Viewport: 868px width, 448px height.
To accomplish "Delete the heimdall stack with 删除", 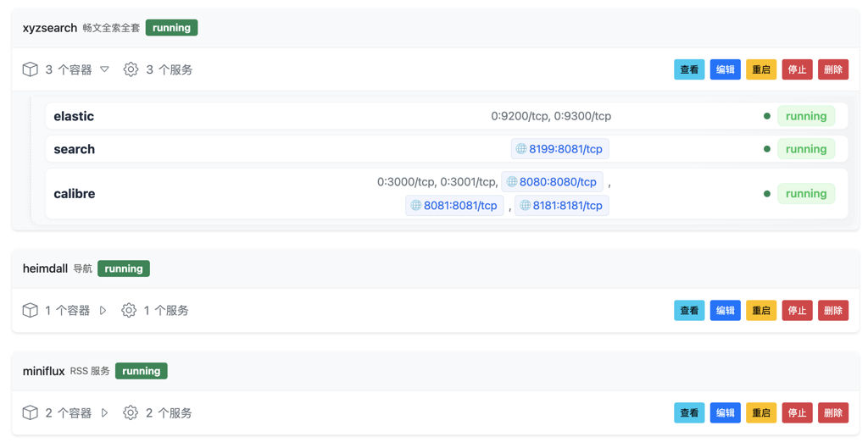I will click(x=833, y=311).
